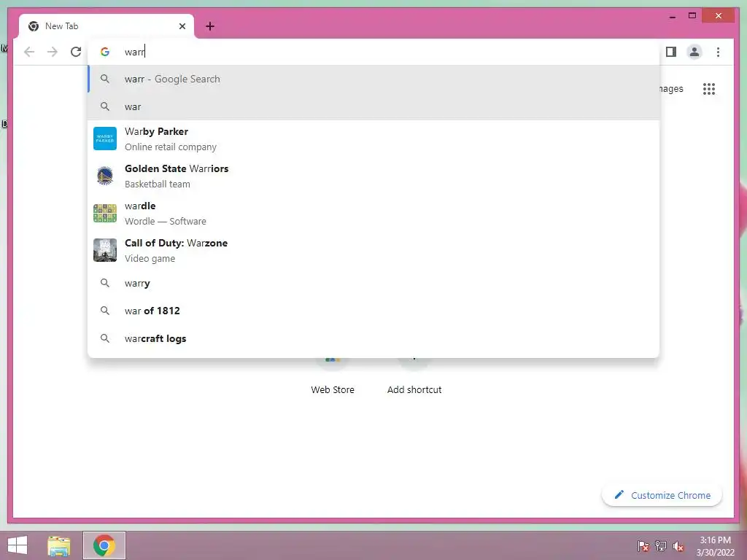Close the New Tab tab

point(182,26)
